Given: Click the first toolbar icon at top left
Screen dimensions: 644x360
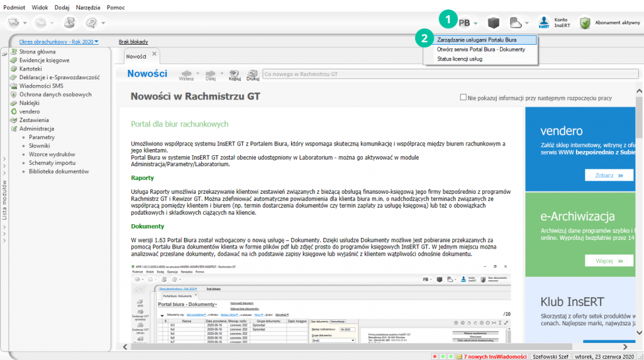Looking at the screenshot, I should pyautogui.click(x=14, y=23).
